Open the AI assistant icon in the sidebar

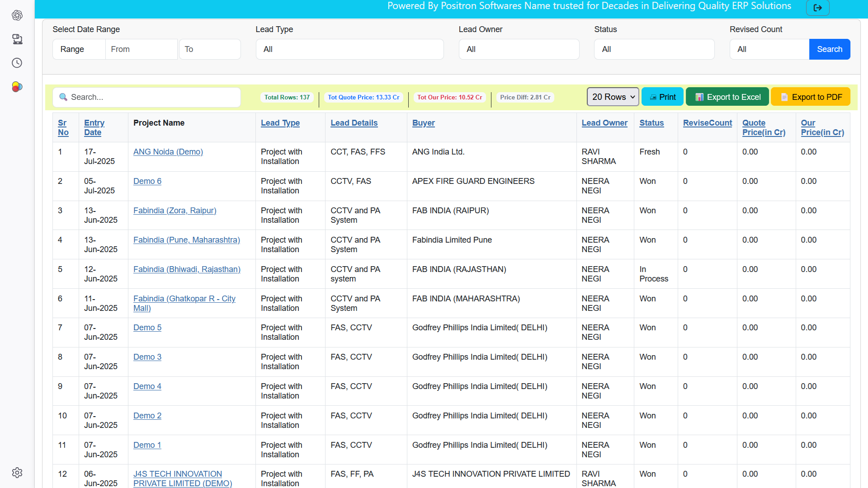pyautogui.click(x=17, y=15)
